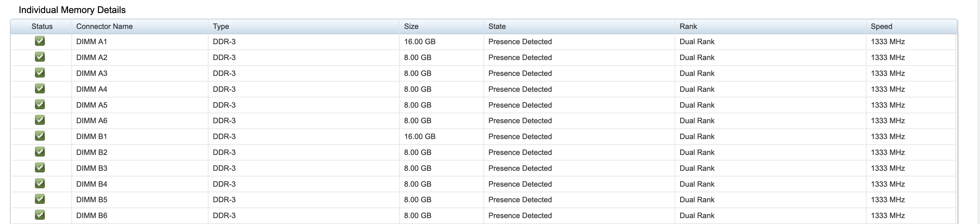The image size is (980, 224).
Task: Click the status icon in DIMM B1 row
Action: (x=40, y=136)
